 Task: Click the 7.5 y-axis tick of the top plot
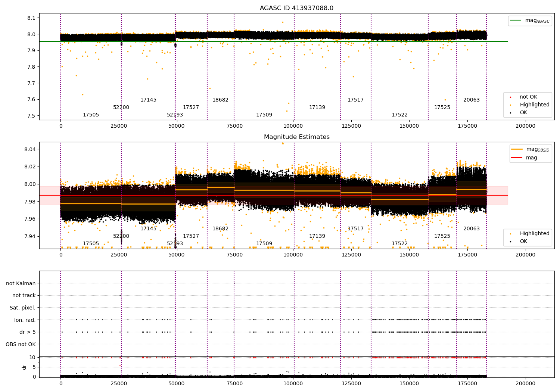(32, 116)
